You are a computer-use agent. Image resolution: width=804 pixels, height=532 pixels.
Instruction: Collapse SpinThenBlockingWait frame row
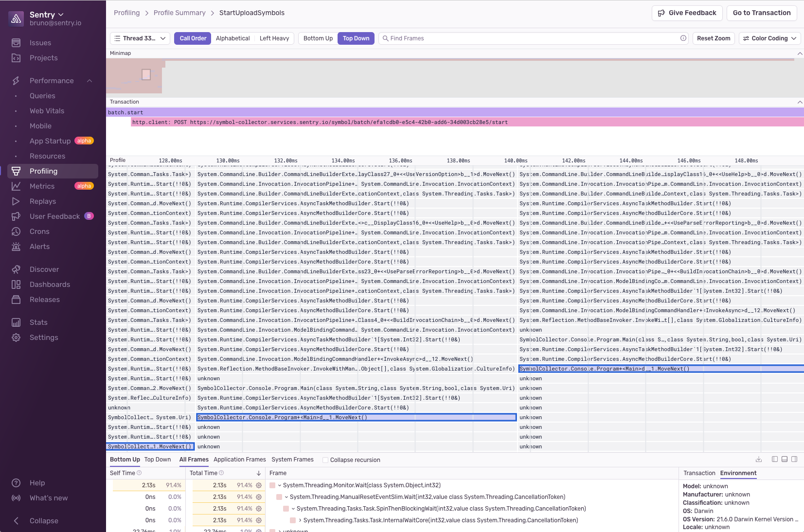coord(293,509)
